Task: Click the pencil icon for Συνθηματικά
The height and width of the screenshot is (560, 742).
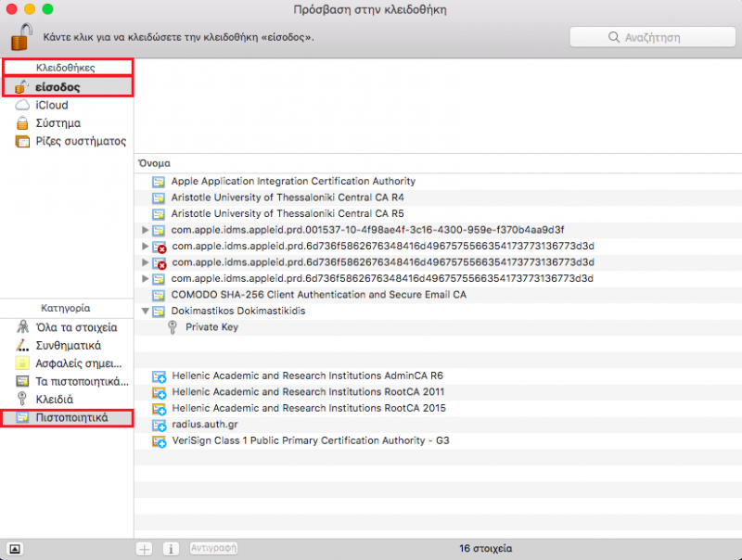Action: 22,345
